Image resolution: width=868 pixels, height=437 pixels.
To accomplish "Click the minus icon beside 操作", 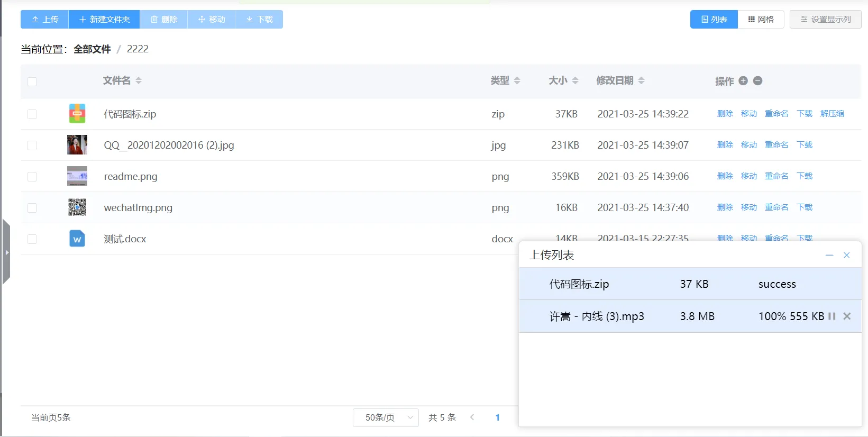I will 757,80.
